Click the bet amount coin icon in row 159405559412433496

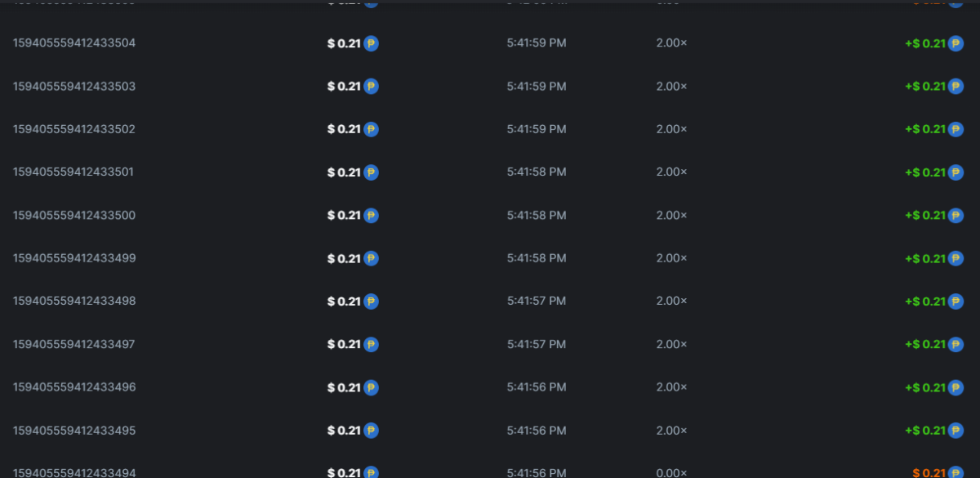[x=371, y=387]
